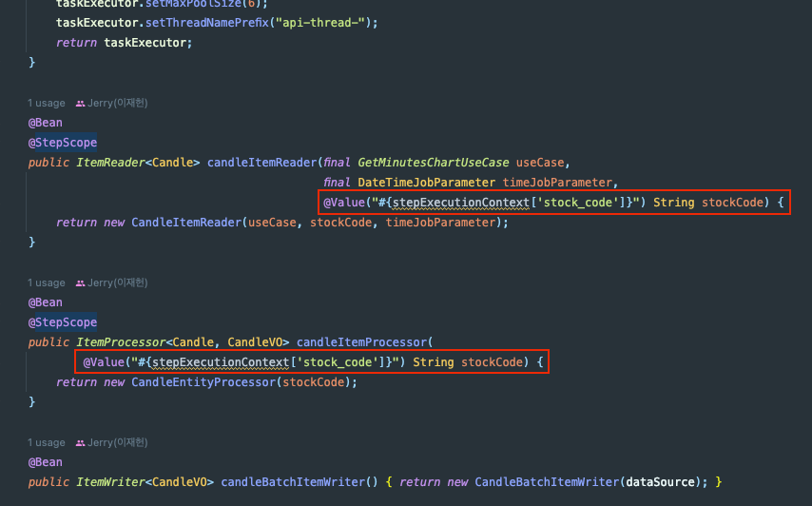The width and height of the screenshot is (812, 506).
Task: Click author people icon above candleItemReader
Action: click(80, 104)
